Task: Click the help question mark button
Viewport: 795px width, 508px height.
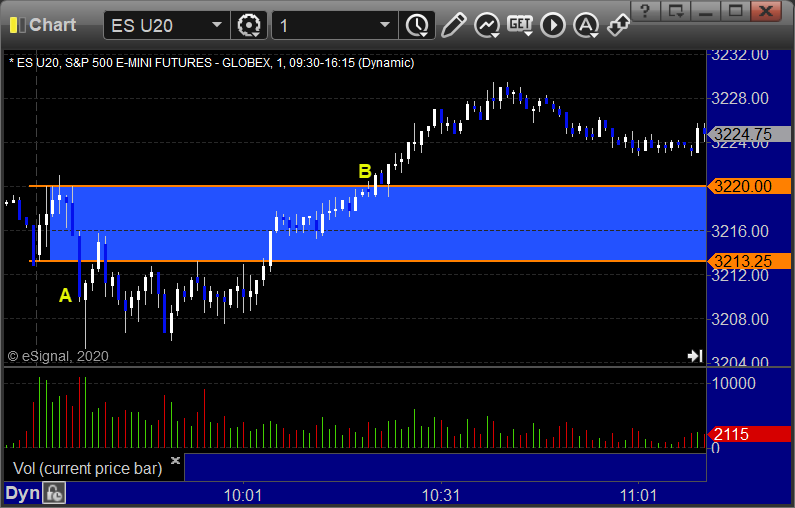Action: [645, 11]
